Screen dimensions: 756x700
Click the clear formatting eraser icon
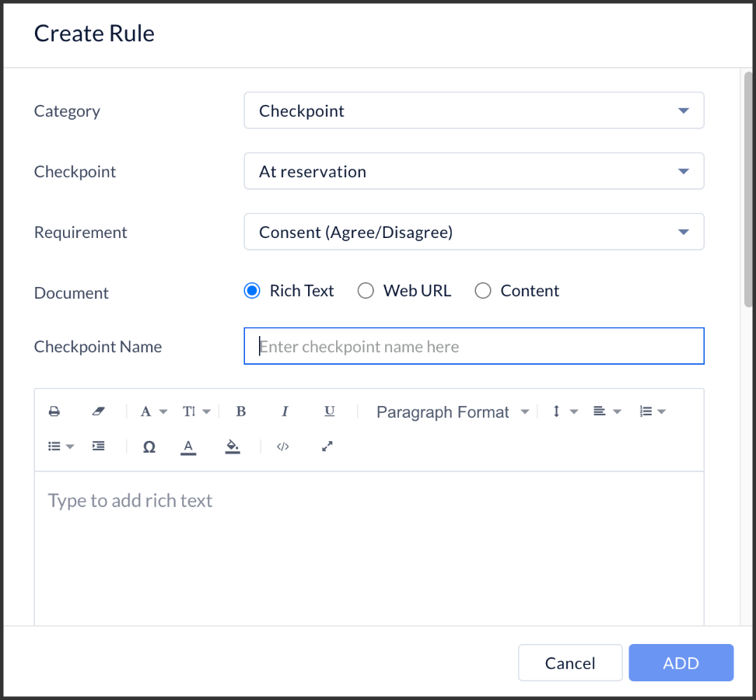pos(98,411)
